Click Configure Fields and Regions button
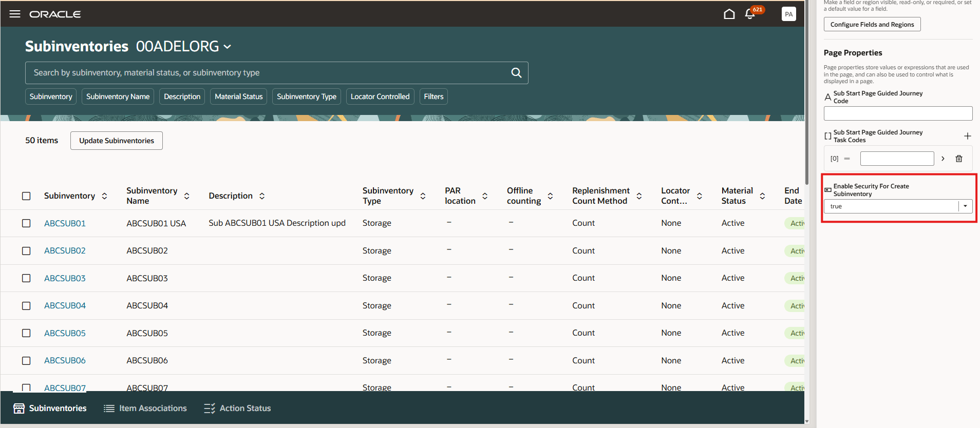 tap(872, 24)
